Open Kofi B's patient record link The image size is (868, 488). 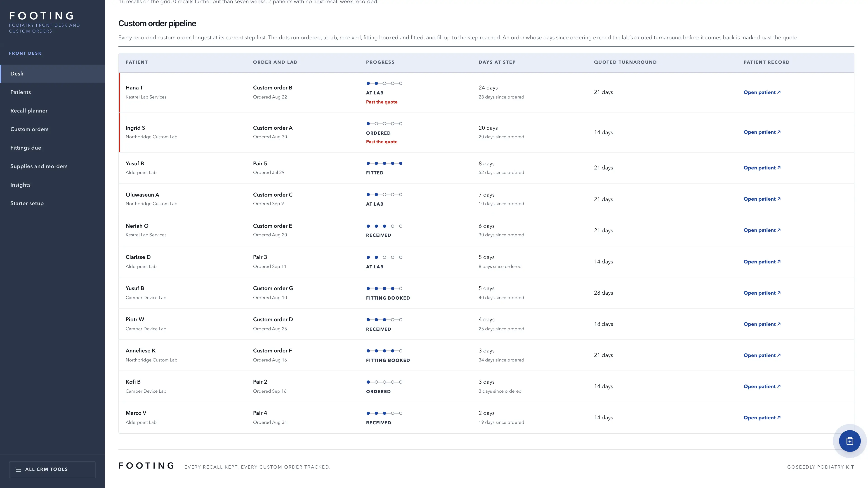click(x=762, y=386)
